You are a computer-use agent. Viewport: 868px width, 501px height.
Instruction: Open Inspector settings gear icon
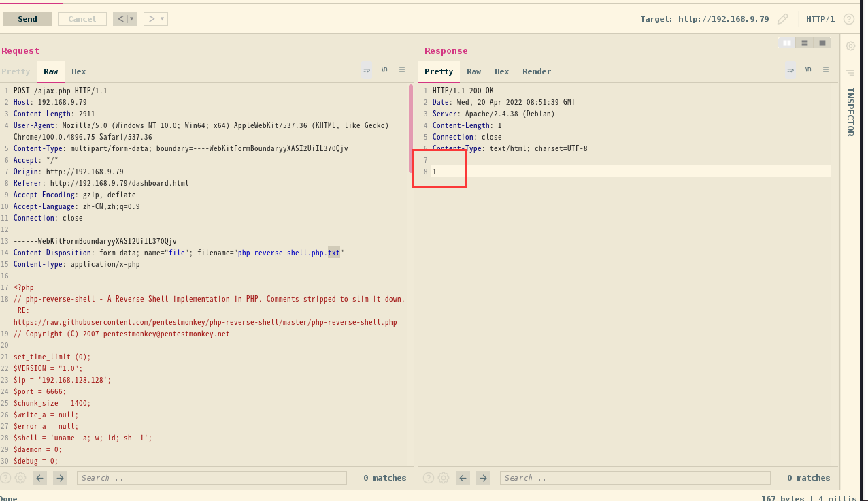pos(850,46)
